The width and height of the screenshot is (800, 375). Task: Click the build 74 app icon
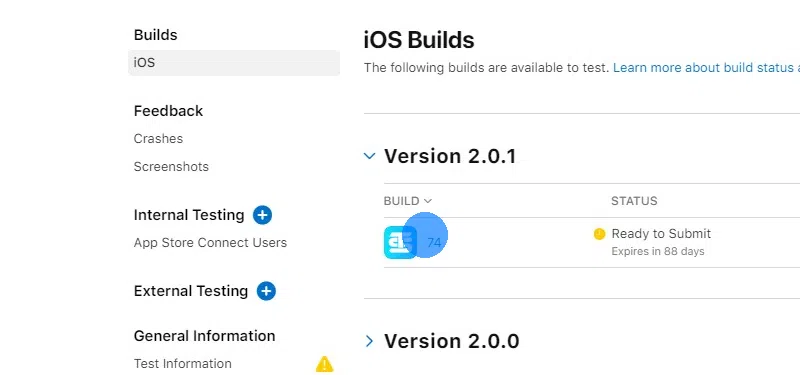[x=400, y=242]
